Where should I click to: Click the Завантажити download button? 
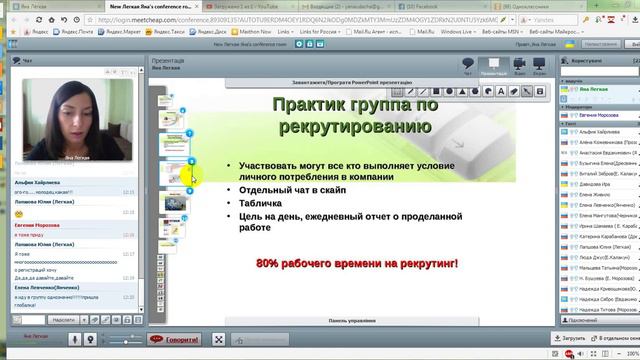[x=570, y=338]
